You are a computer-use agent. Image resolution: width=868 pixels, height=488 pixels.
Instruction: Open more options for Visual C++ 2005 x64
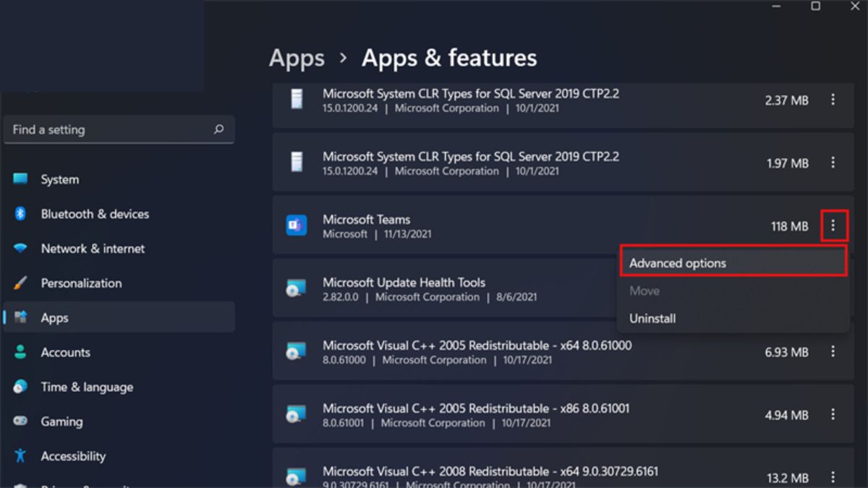click(x=833, y=352)
